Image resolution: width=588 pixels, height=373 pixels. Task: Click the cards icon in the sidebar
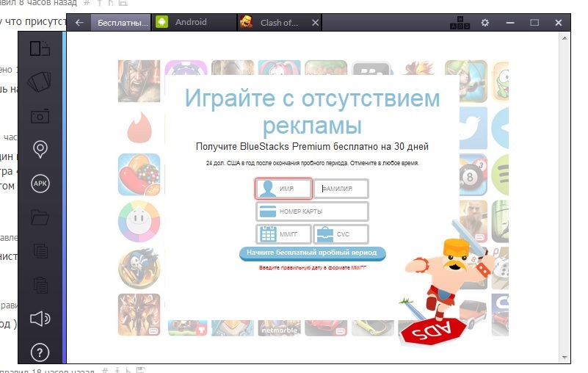40,82
